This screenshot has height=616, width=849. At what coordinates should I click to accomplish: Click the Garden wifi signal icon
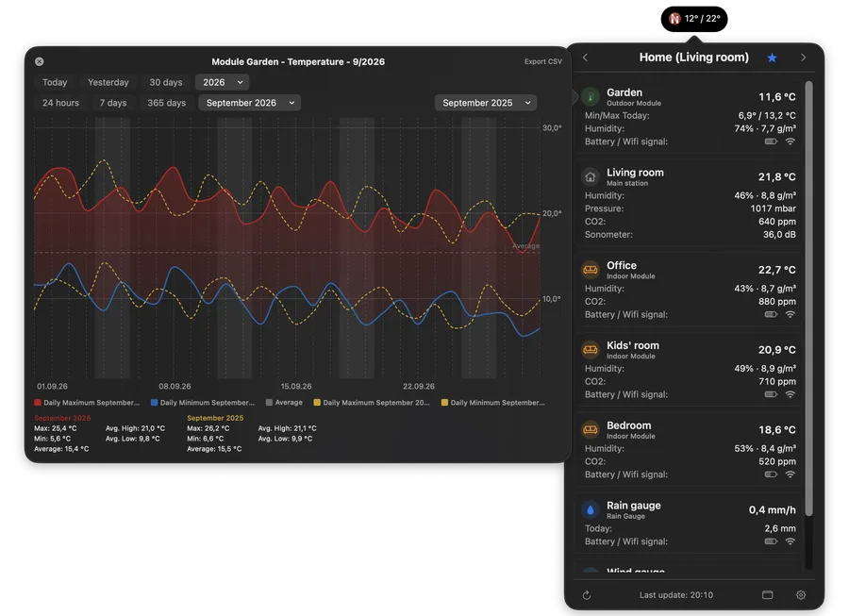coord(791,142)
